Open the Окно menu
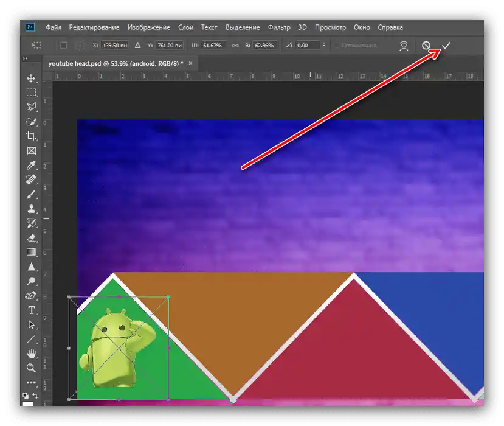Viewport: 504px width, 426px height. (362, 27)
